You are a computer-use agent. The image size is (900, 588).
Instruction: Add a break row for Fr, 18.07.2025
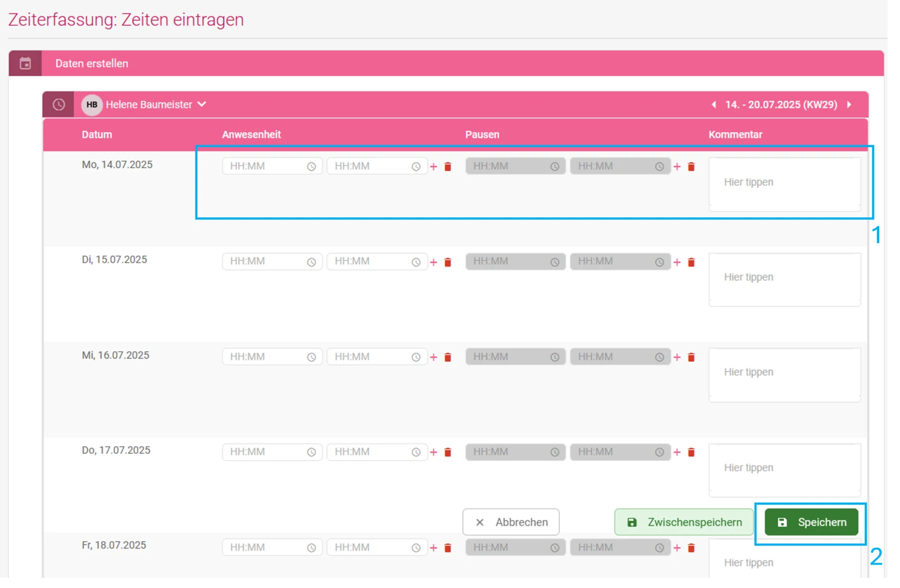coord(677,548)
